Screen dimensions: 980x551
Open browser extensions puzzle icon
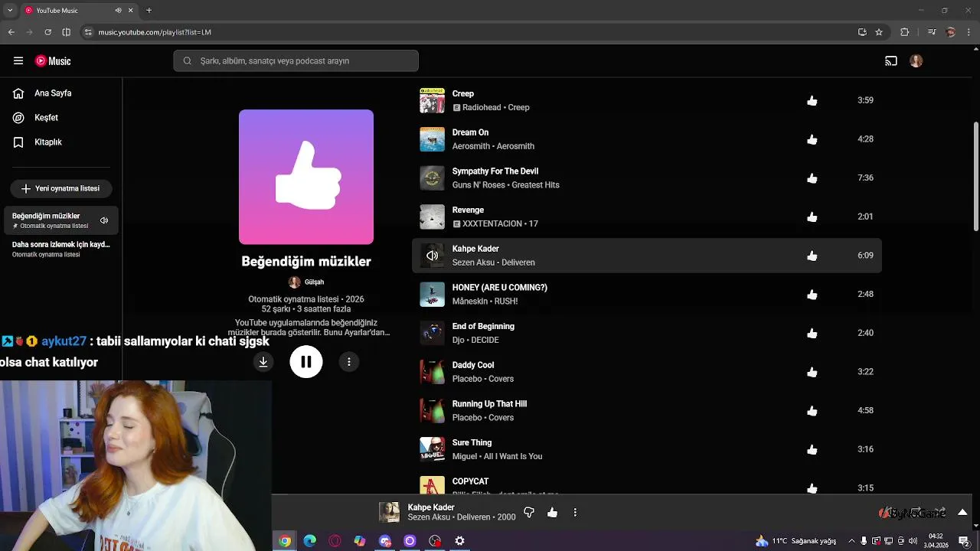[x=905, y=32]
